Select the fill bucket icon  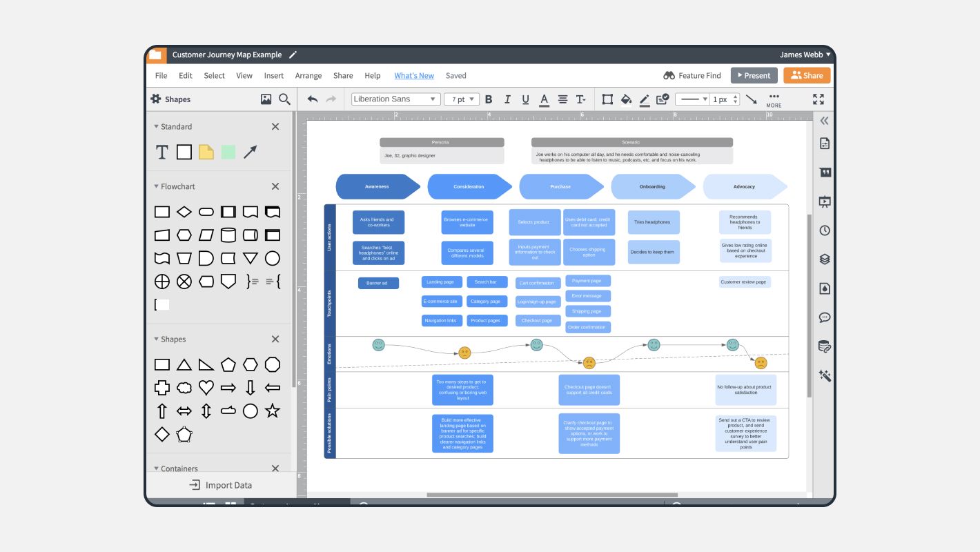point(626,99)
